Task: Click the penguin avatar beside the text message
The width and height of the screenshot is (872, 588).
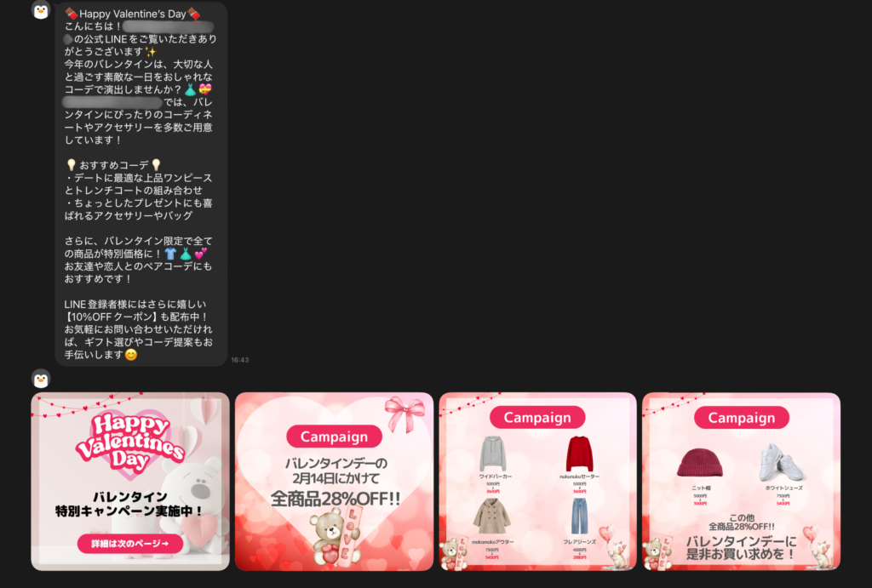Action: tap(40, 10)
